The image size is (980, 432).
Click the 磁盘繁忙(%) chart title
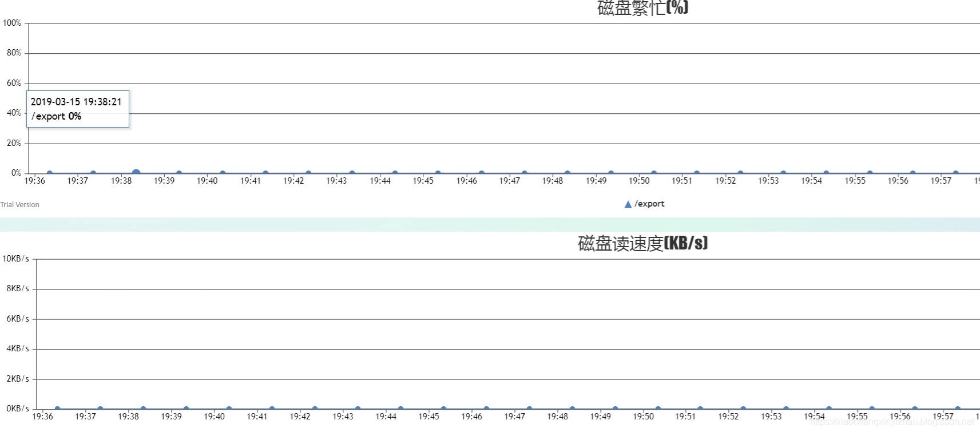tap(642, 7)
